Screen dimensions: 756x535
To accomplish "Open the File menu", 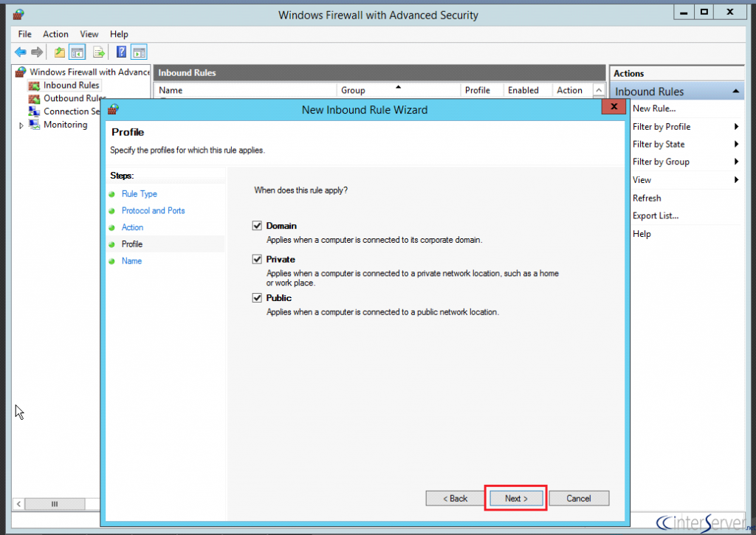I will click(x=24, y=34).
